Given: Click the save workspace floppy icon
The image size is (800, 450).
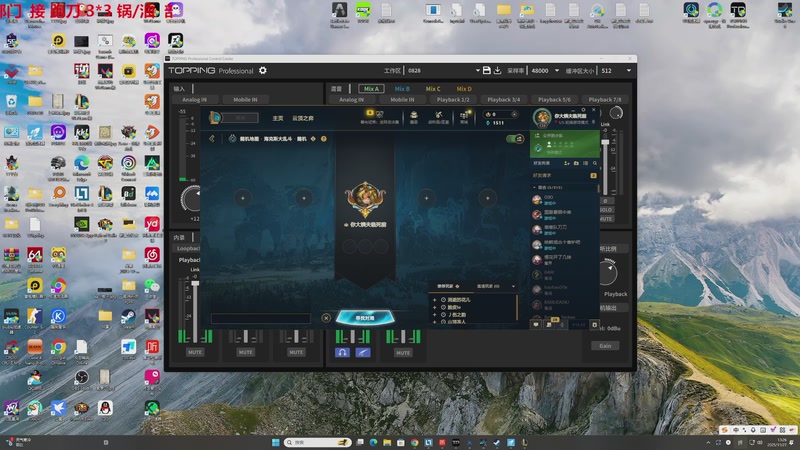Looking at the screenshot, I should (487, 70).
